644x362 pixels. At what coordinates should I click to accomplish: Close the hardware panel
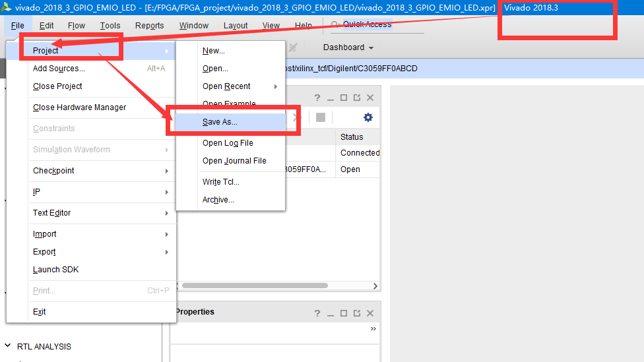(x=370, y=98)
